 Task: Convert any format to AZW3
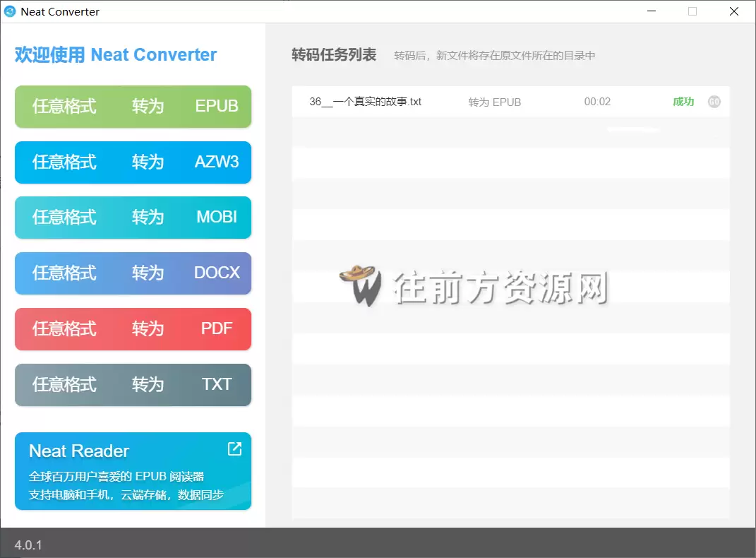click(x=133, y=162)
